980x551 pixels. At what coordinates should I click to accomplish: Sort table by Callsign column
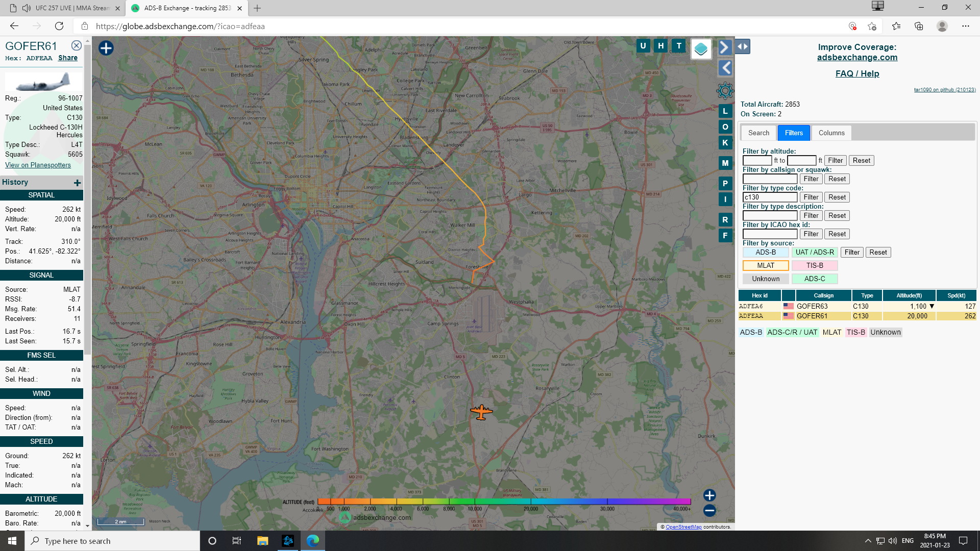tap(823, 295)
